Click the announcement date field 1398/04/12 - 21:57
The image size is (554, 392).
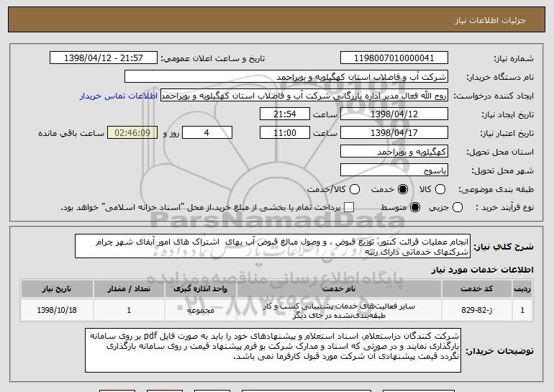pos(104,58)
